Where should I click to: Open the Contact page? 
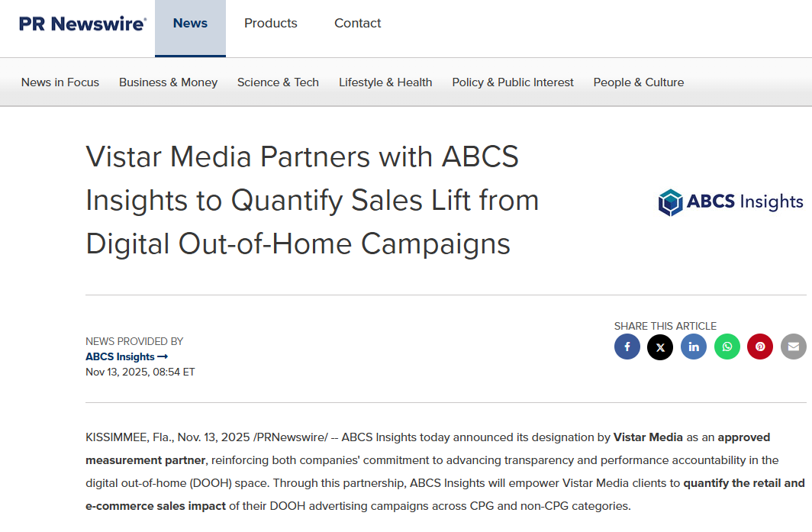point(357,23)
